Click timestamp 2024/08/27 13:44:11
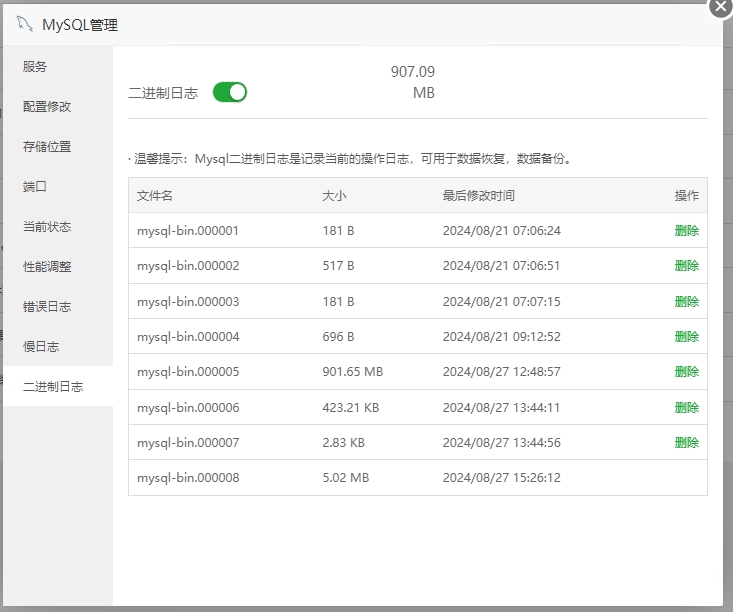Screen dimensions: 733x612 coord(502,408)
